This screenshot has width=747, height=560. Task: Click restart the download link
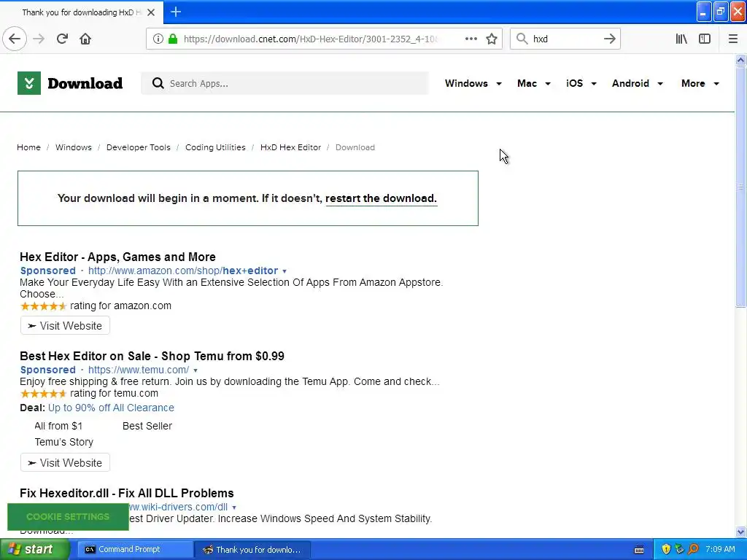[381, 198]
